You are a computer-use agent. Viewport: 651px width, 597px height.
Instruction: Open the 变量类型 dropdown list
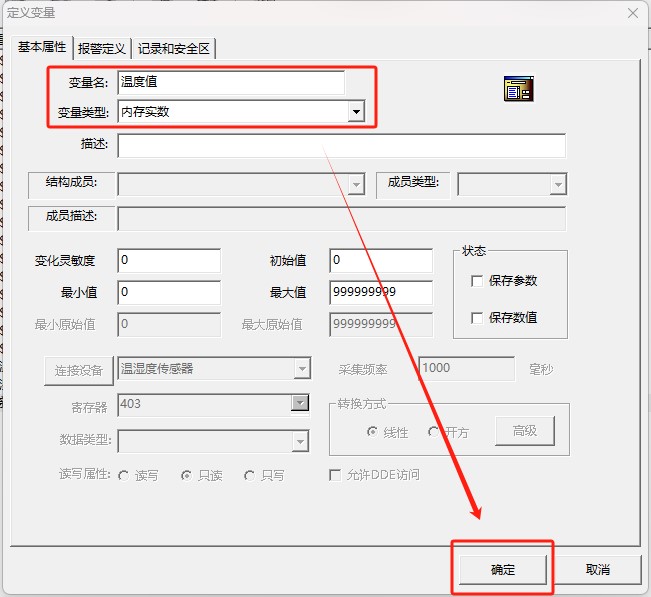(x=355, y=112)
